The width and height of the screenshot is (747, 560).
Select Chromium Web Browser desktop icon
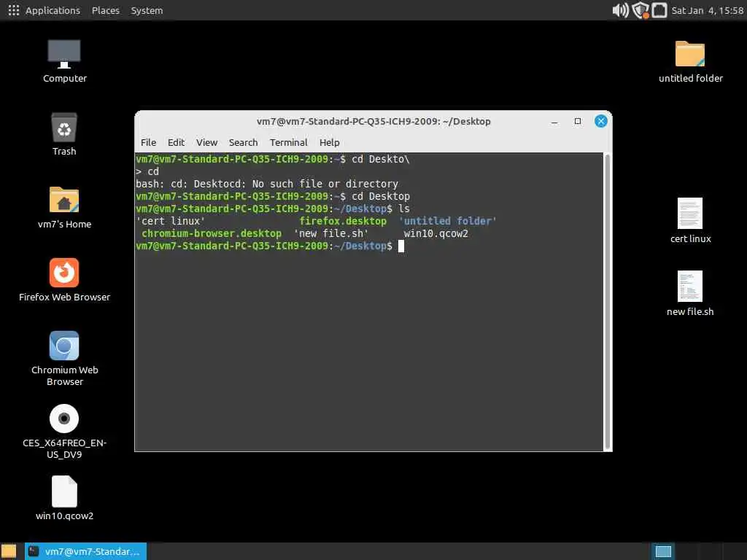point(64,345)
